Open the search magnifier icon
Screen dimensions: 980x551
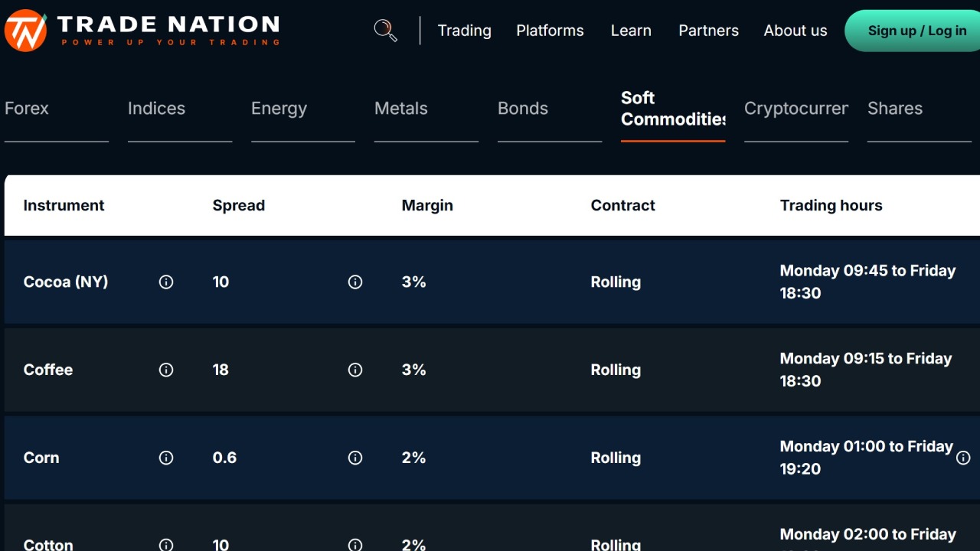tap(385, 31)
